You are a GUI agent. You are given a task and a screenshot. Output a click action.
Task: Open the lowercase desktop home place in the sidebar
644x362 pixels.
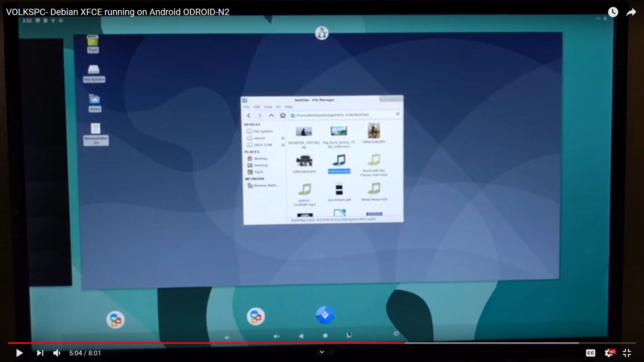coord(257,158)
